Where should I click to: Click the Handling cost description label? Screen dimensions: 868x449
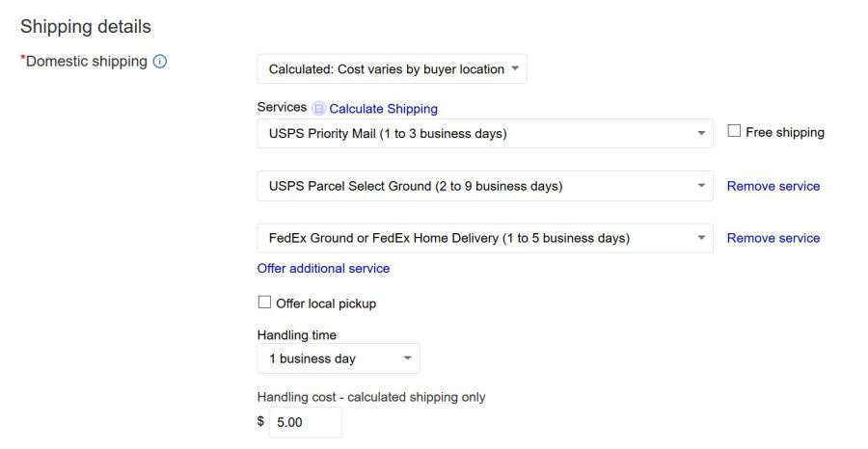pyautogui.click(x=371, y=397)
